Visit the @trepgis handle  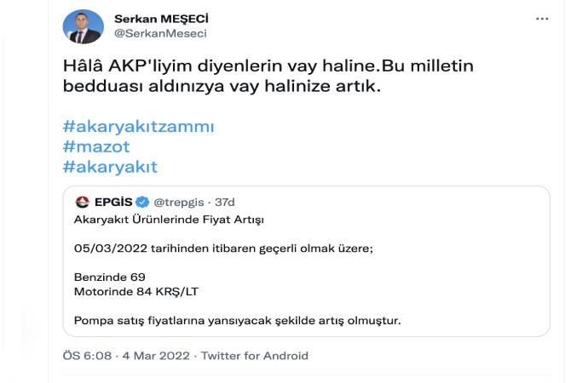[181, 202]
